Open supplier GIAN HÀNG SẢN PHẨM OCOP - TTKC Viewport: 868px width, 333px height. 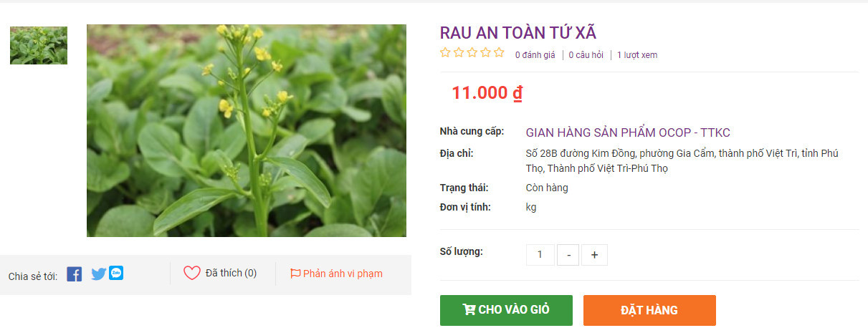tap(628, 132)
